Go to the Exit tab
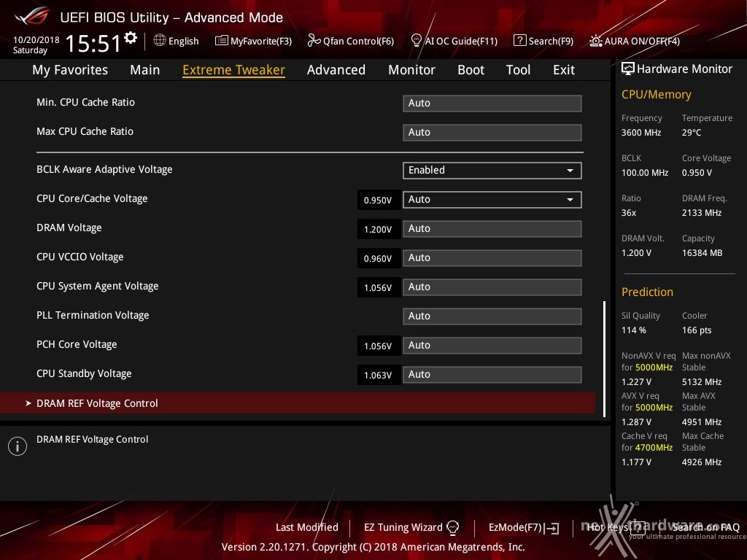Viewport: 747px width, 560px height. point(564,70)
